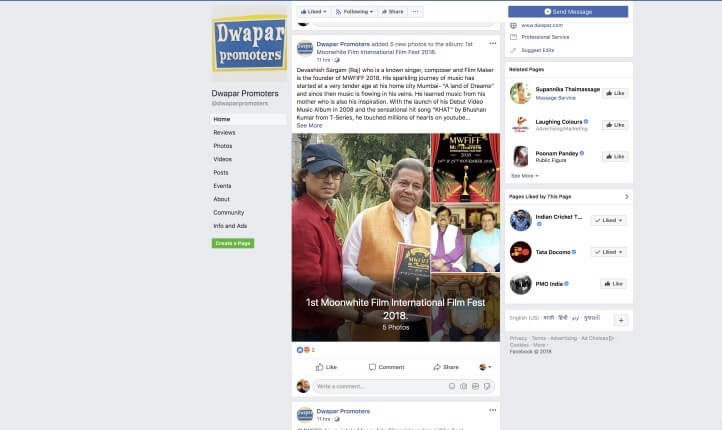The width and height of the screenshot is (722, 430).
Task: Click Dwapar Promoters avatar on album post
Action: click(304, 47)
